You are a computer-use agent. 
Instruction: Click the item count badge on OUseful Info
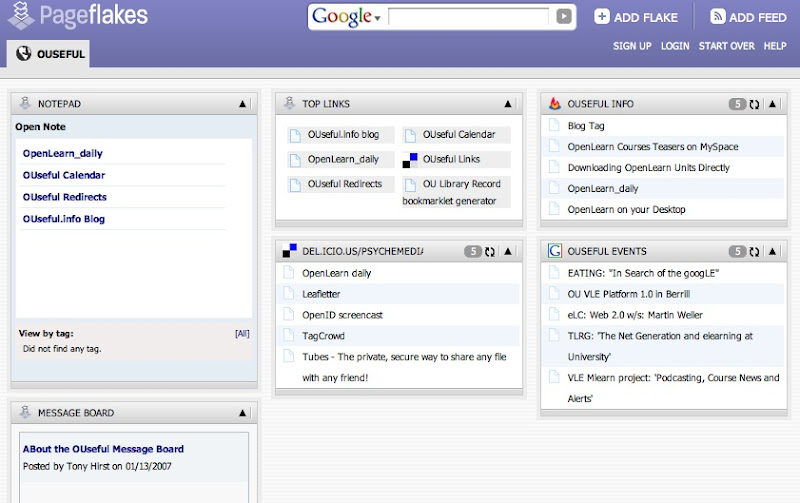[x=737, y=104]
